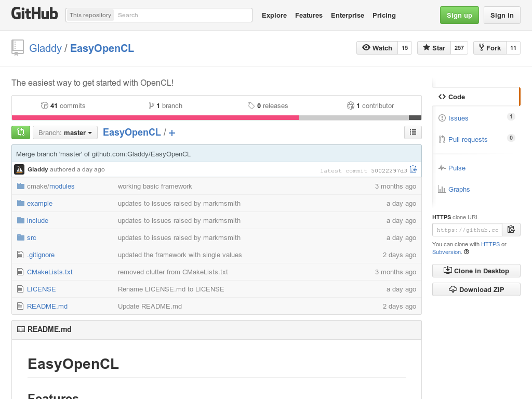Click the list icon for branch file finder
532x399 pixels.
pos(413,132)
